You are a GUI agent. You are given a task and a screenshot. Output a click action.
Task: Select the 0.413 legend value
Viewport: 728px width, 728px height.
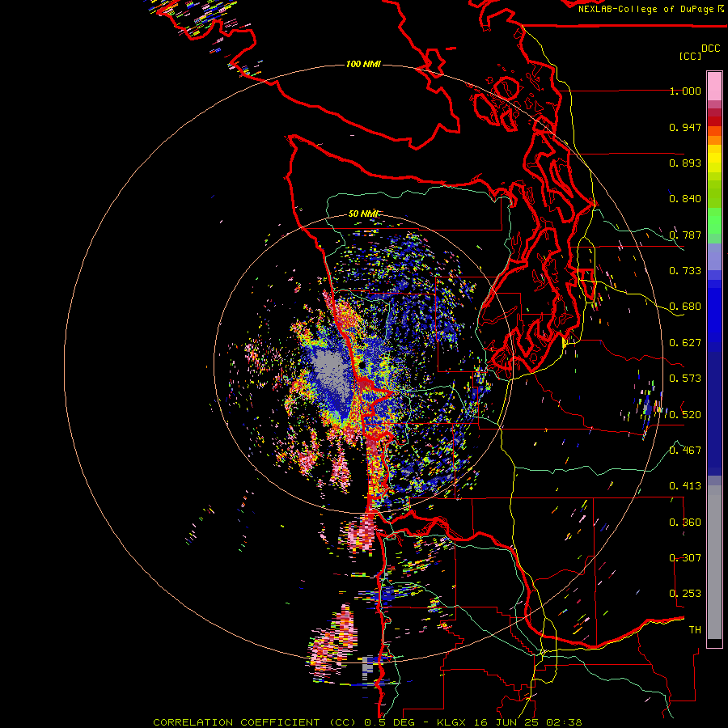click(685, 486)
